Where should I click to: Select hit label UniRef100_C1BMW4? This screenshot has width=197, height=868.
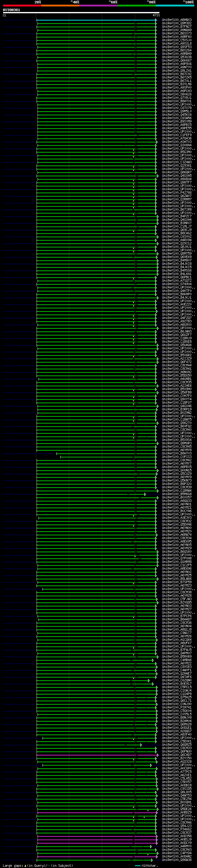point(177,491)
